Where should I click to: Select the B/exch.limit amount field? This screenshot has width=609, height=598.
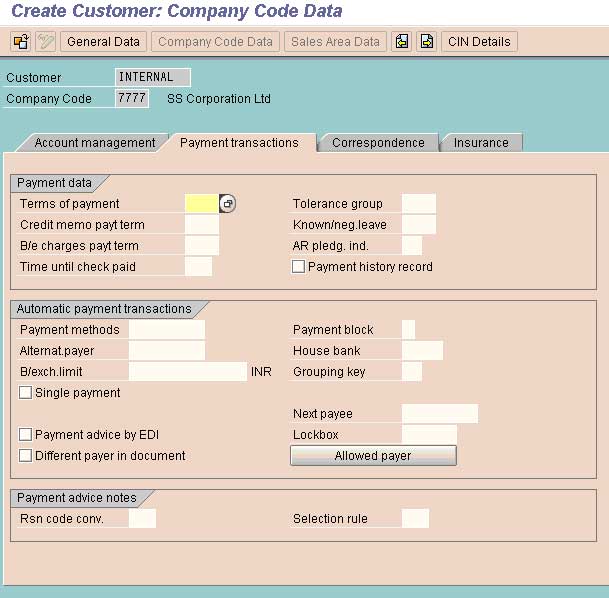coord(187,372)
